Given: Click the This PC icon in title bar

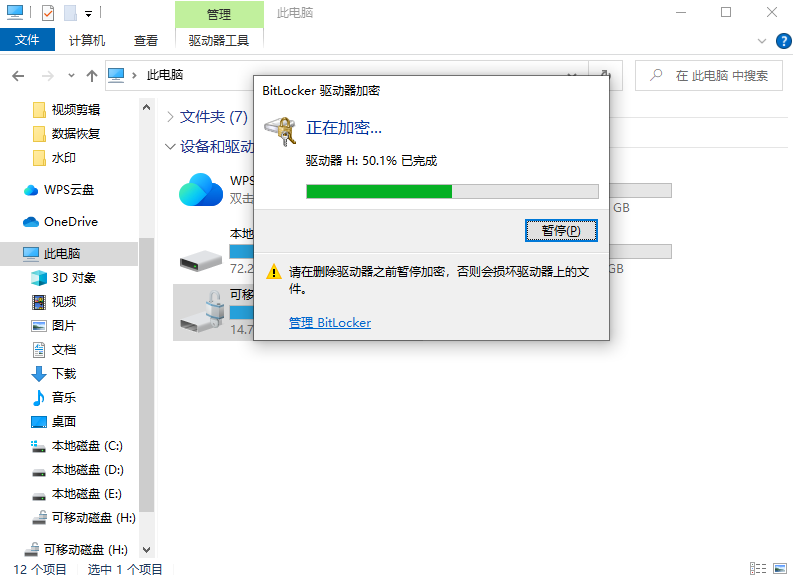Looking at the screenshot, I should (15, 13).
